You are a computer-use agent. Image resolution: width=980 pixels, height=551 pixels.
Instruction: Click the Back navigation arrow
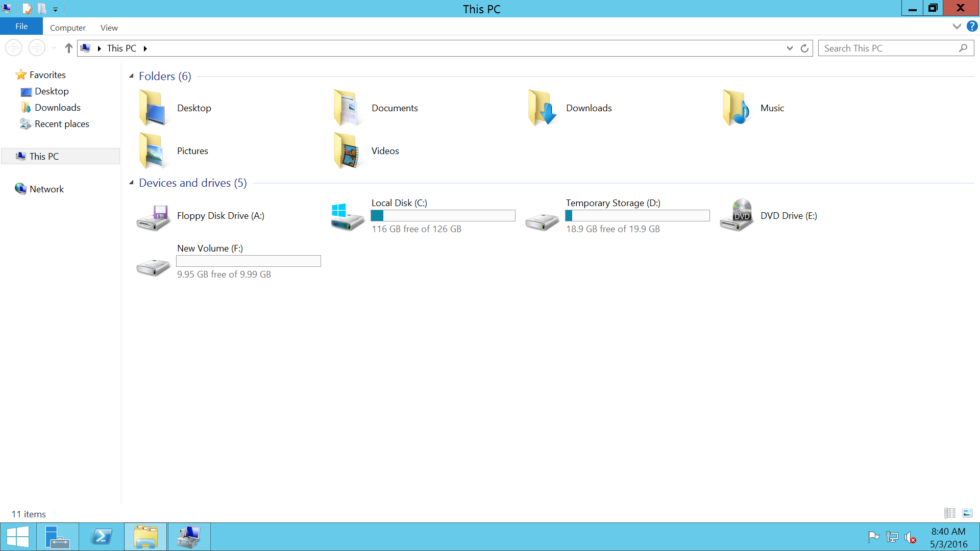click(14, 48)
